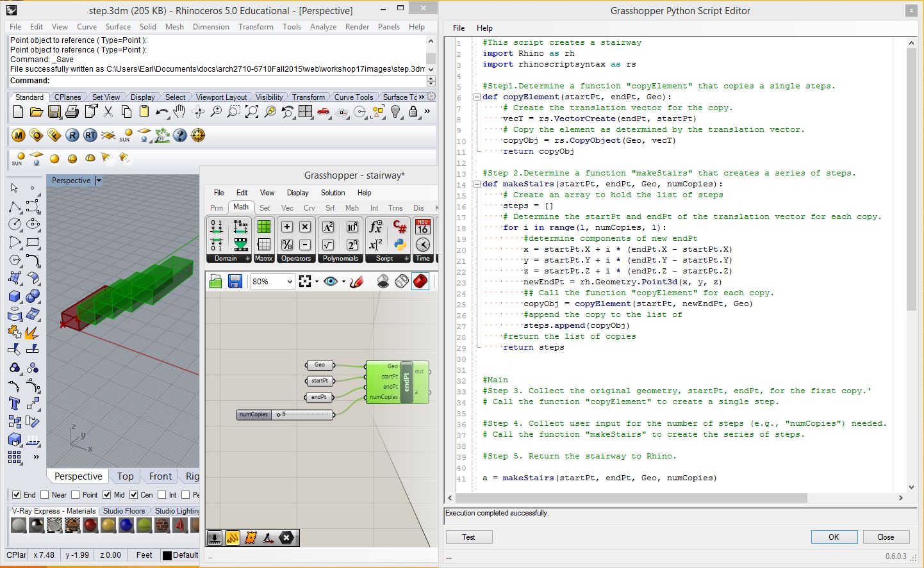Toggle the Int osnap checkbox
Screen dimensions: 924x568
coord(162,495)
